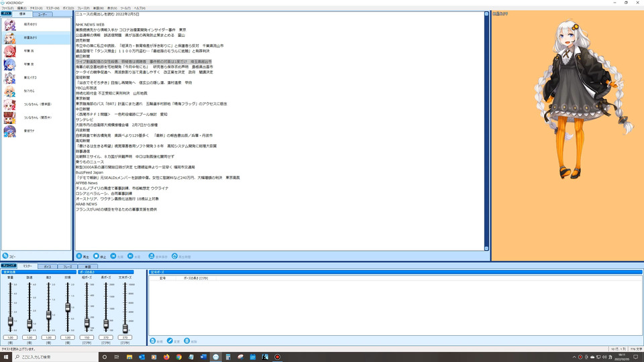This screenshot has height=362, width=644.
Task: Click the 'AFPBB News' line in the editor
Action: coord(87,183)
